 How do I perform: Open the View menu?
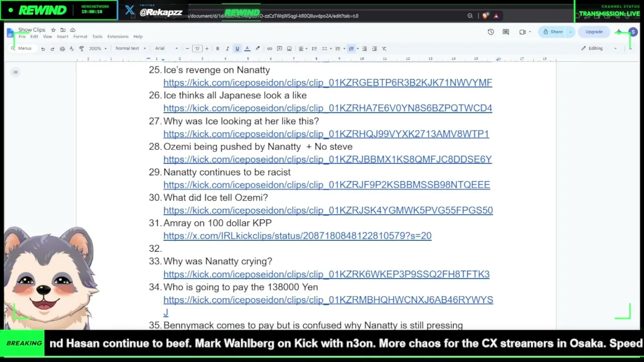point(47,37)
